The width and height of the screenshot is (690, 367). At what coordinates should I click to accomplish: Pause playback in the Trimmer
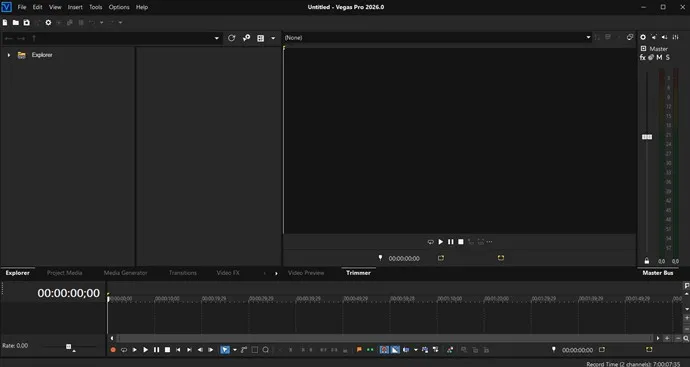pyautogui.click(x=451, y=242)
